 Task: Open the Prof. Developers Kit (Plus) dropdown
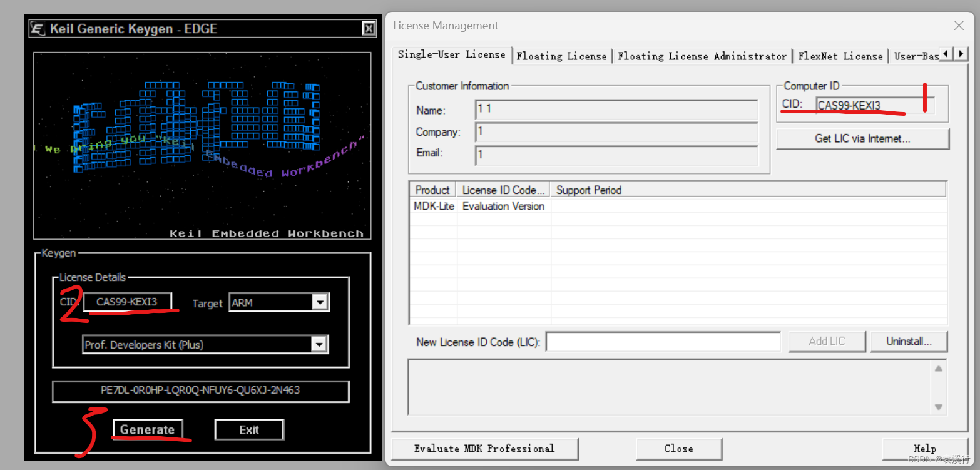coord(319,344)
